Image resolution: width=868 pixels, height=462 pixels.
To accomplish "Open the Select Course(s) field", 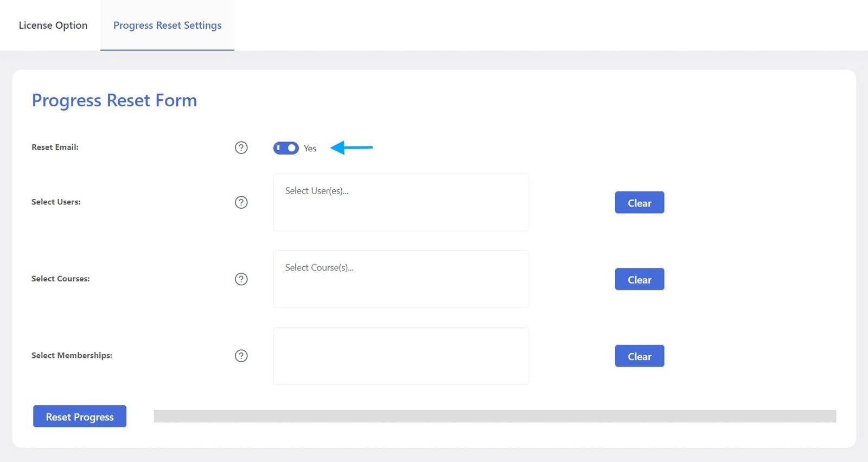I will click(x=401, y=279).
